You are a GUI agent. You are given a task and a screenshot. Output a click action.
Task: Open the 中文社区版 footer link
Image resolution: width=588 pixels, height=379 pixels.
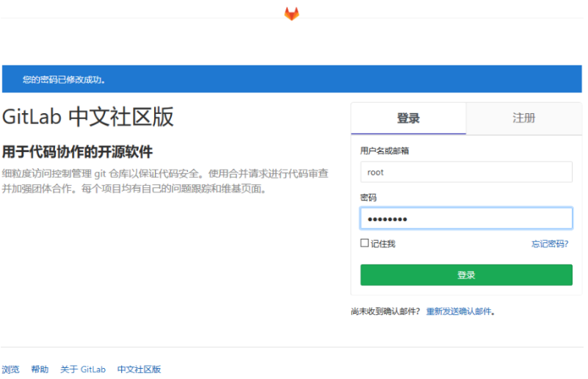[139, 369]
